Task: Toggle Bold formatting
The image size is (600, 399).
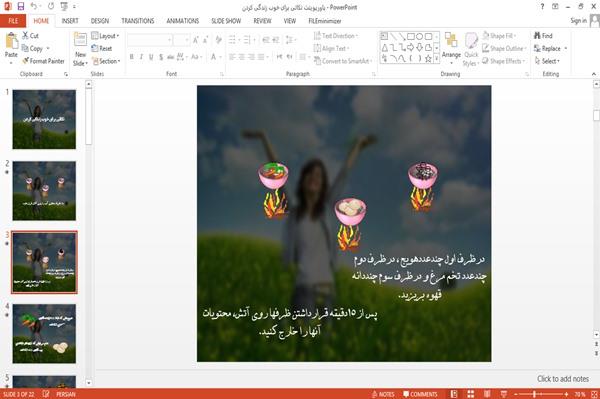Action: 132,57
